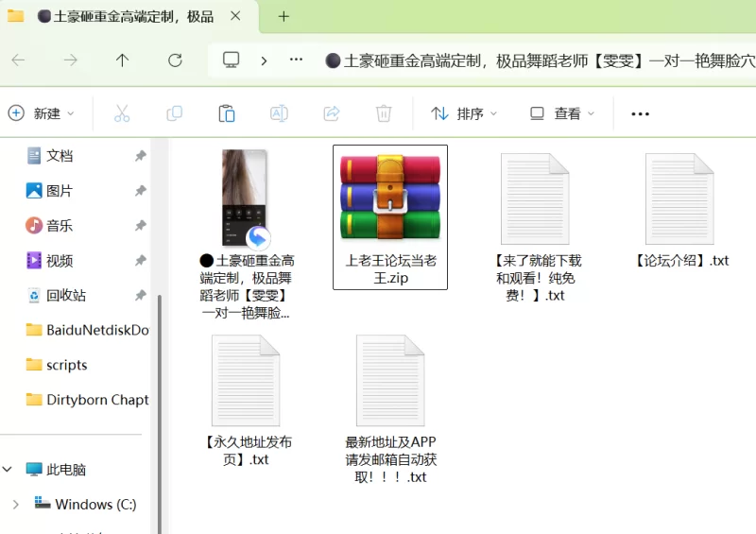Click the Cut scissors icon in toolbar
756x534 pixels.
click(x=122, y=113)
